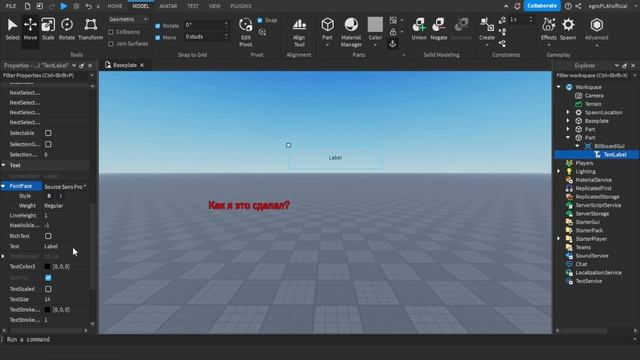Toggle the bold font style button
Viewport: 640px width, 360px height.
point(49,196)
